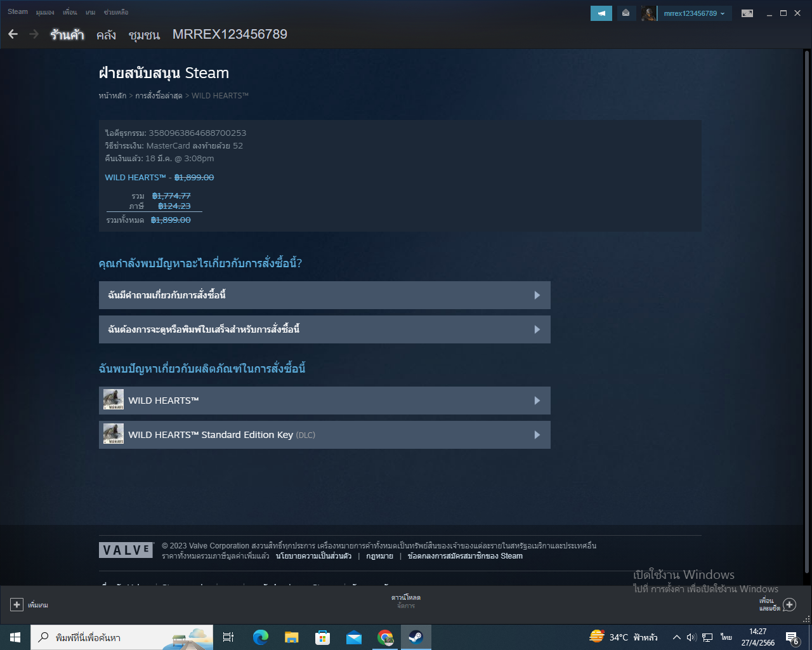Click the volume speaker tray icon
The height and width of the screenshot is (650, 812).
click(x=691, y=637)
